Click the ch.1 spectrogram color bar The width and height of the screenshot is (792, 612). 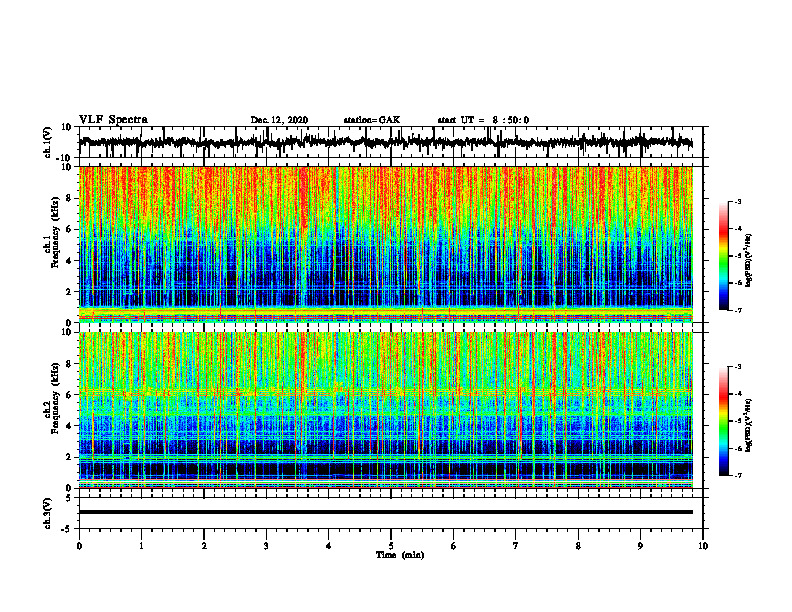724,256
